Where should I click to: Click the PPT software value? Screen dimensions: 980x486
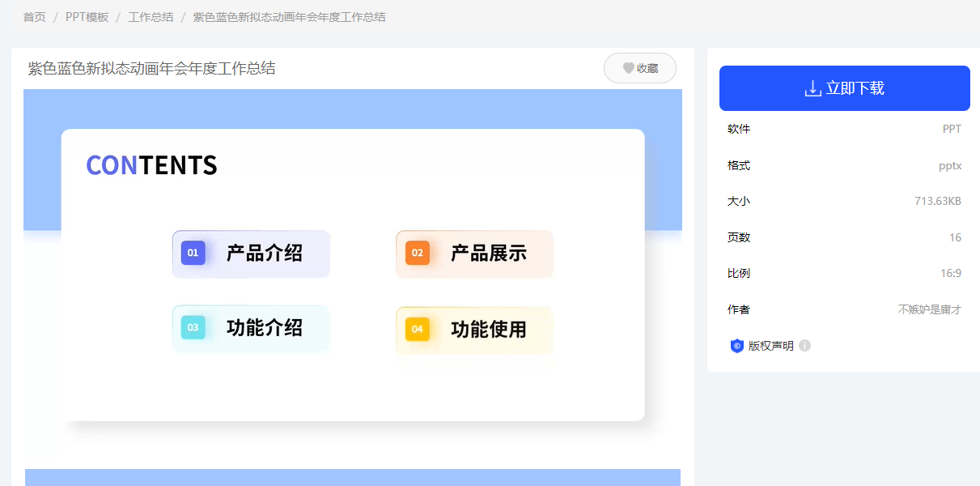point(952,129)
